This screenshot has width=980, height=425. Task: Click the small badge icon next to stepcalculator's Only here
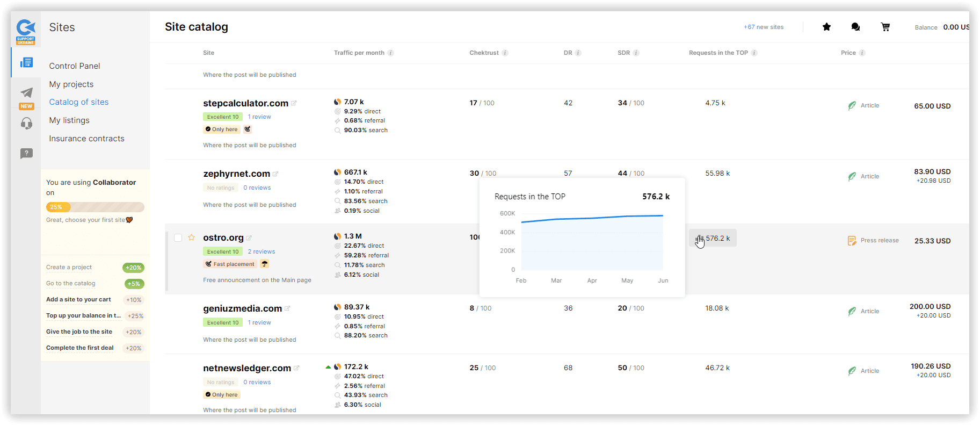(x=248, y=129)
